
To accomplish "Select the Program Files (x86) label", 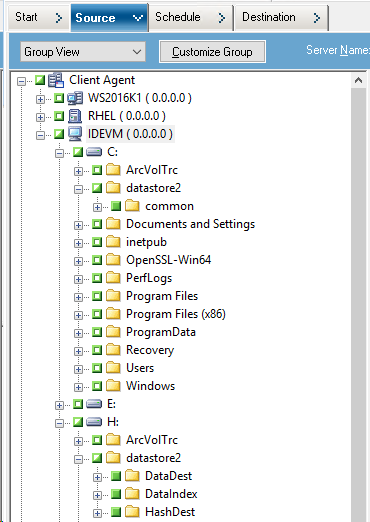I will tap(176, 314).
